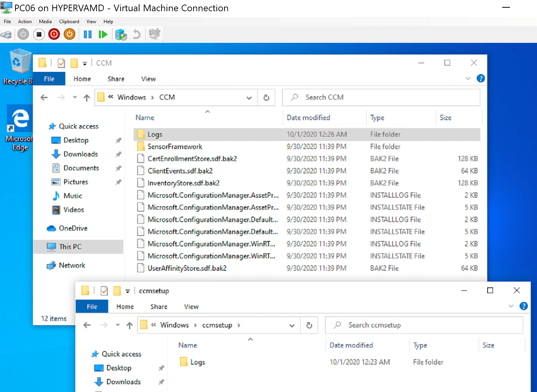Send Ctrl+Alt+Delete using the Hyper-V toolbar icon
This screenshot has width=537, height=392.
click(x=6, y=34)
